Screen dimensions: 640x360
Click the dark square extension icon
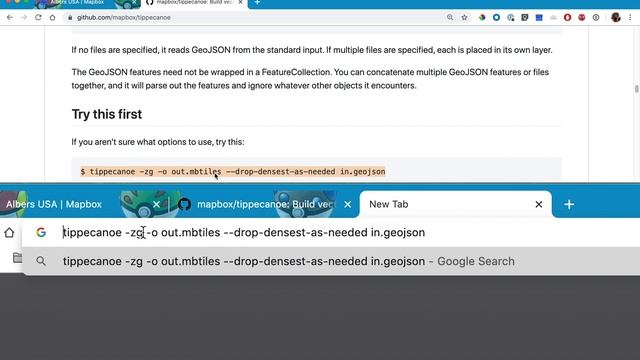[x=525, y=17]
